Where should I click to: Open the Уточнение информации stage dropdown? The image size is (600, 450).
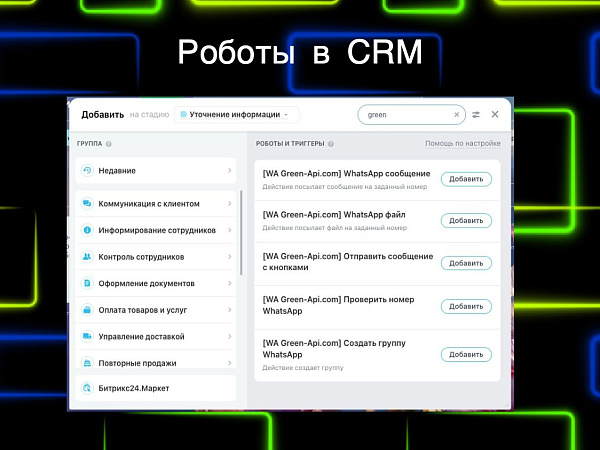tap(237, 114)
